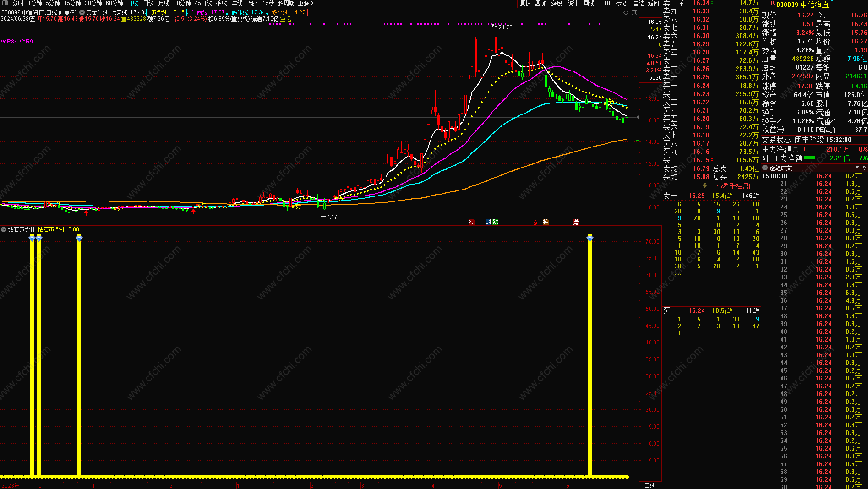Viewport: 868px width, 489px height.
Task: Click the 多股 multi-stock button
Action: tap(557, 3)
